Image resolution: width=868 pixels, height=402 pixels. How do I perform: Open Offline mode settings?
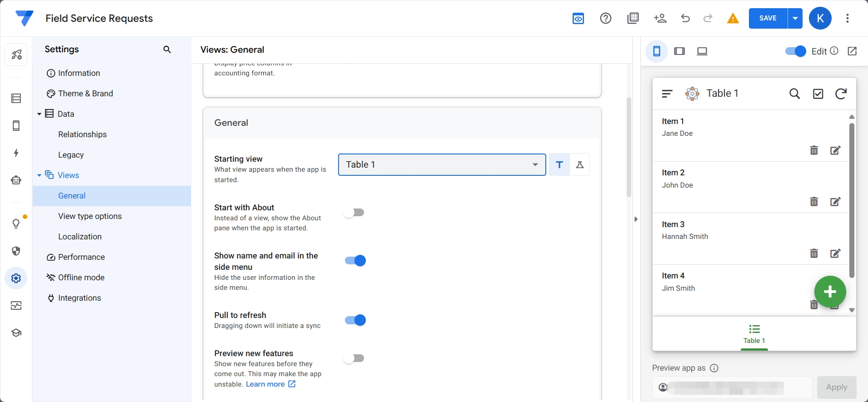tap(112, 278)
